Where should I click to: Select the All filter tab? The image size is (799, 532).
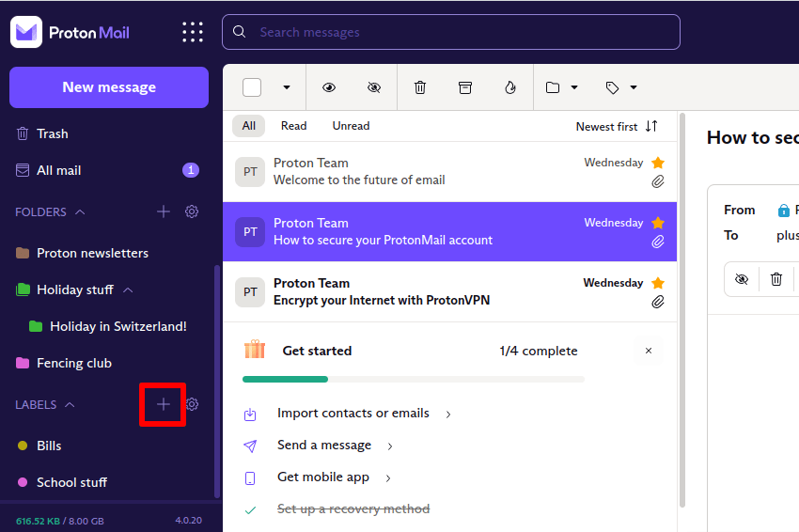point(249,126)
